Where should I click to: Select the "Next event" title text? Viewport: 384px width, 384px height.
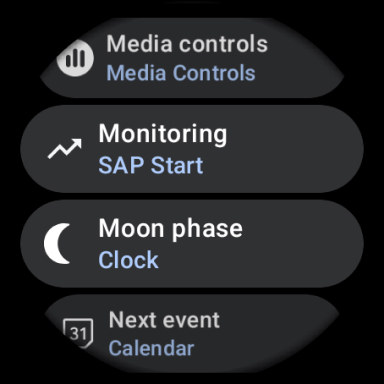point(164,320)
